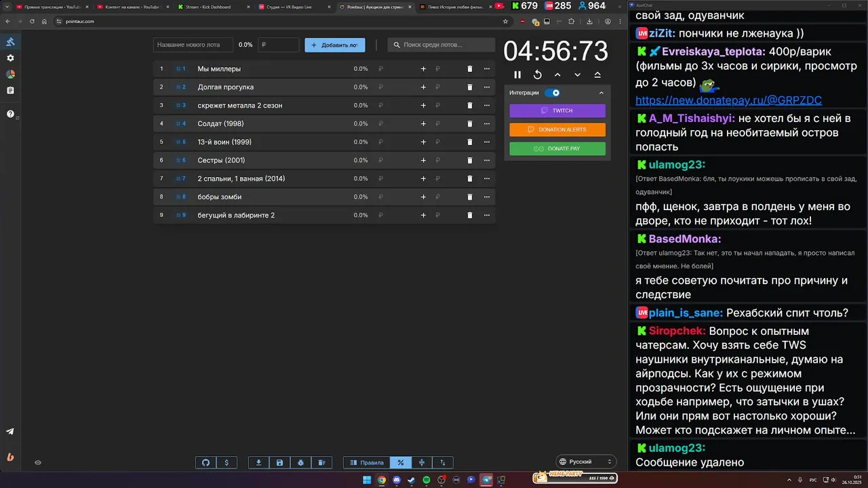Open more options for 13-й воин (1999)
This screenshot has width=868, height=488.
[487, 142]
